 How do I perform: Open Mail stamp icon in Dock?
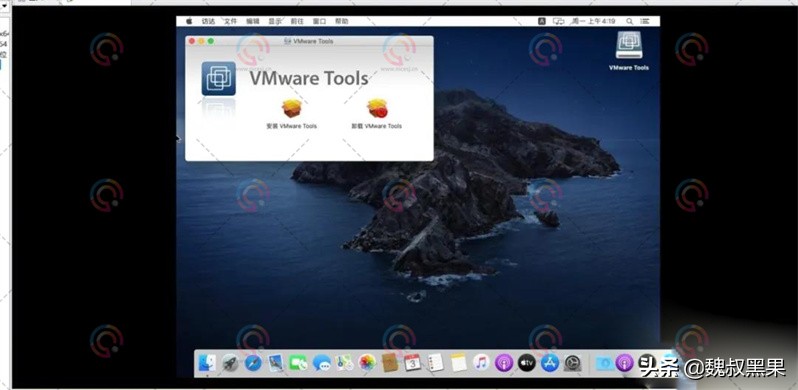[276, 363]
